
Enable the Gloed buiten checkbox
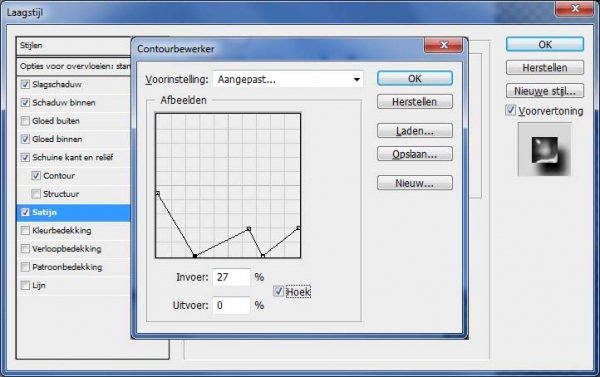click(25, 121)
